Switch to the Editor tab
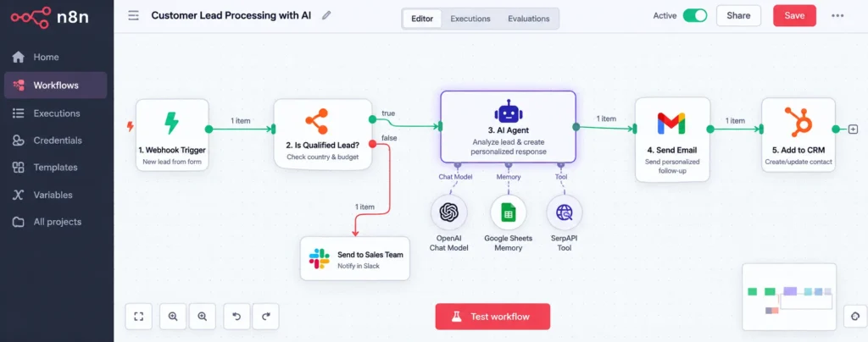This screenshot has height=342, width=868. click(422, 19)
